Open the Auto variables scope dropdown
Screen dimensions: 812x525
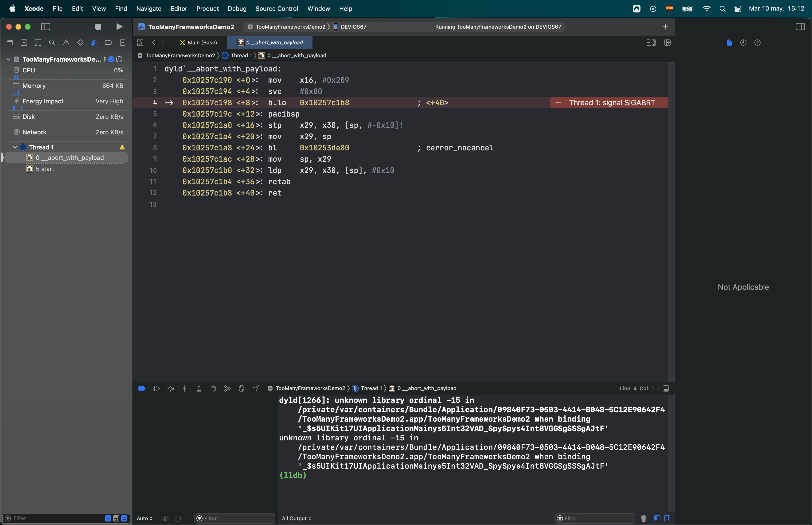[144, 518]
